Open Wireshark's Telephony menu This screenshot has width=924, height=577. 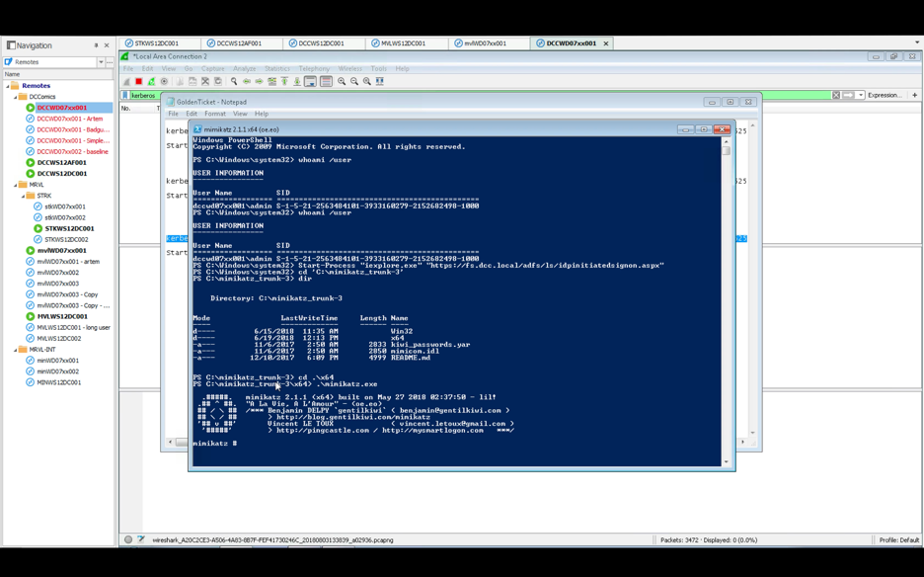pos(314,68)
